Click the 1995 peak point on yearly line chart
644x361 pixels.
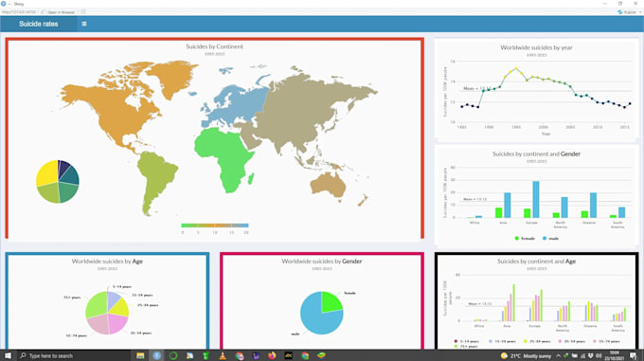click(516, 68)
